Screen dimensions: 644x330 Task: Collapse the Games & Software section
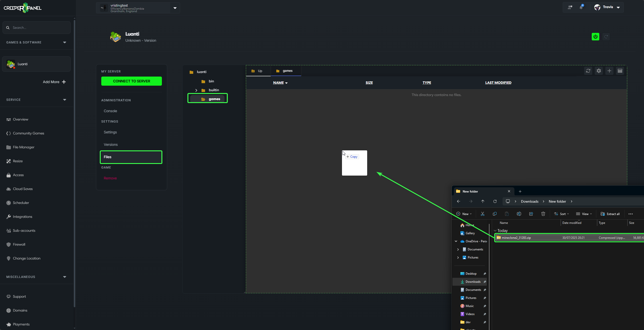point(65,42)
